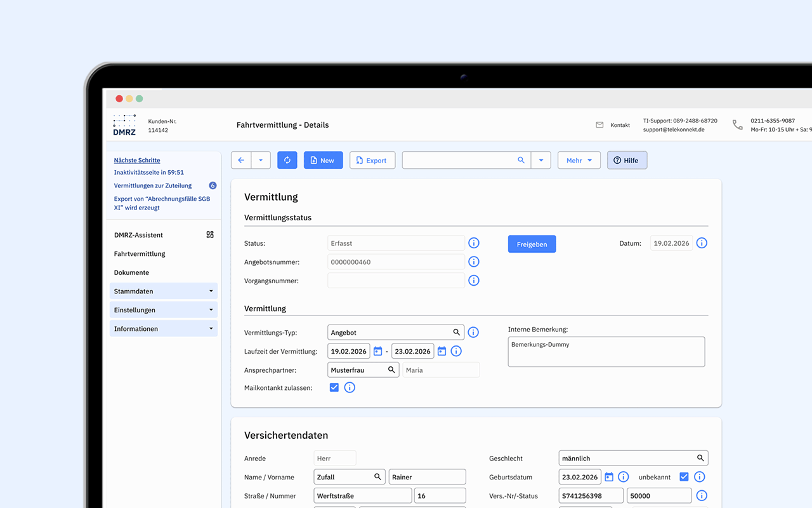
Task: Click the search magnifier in toolbar search box
Action: [x=521, y=160]
